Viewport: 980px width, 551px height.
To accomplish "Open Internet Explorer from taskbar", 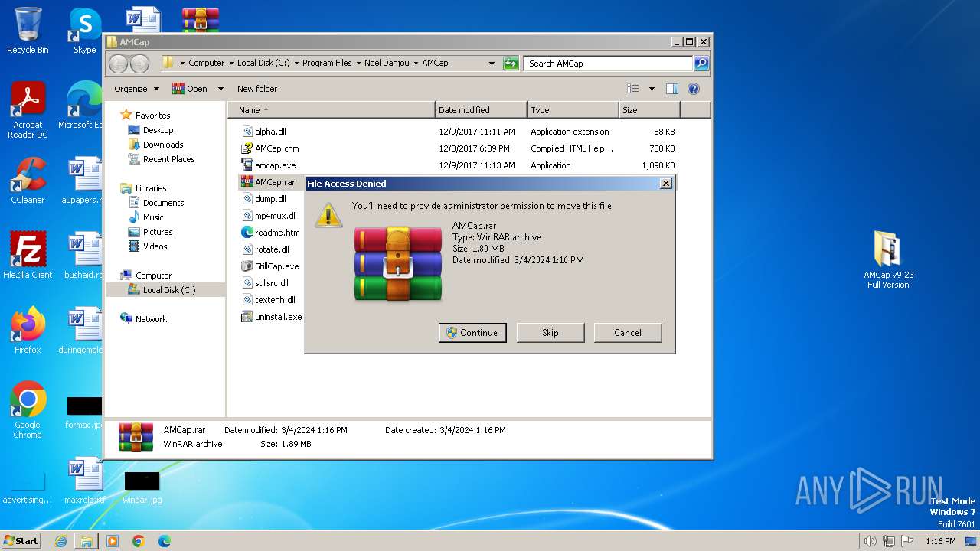I will pos(60,541).
